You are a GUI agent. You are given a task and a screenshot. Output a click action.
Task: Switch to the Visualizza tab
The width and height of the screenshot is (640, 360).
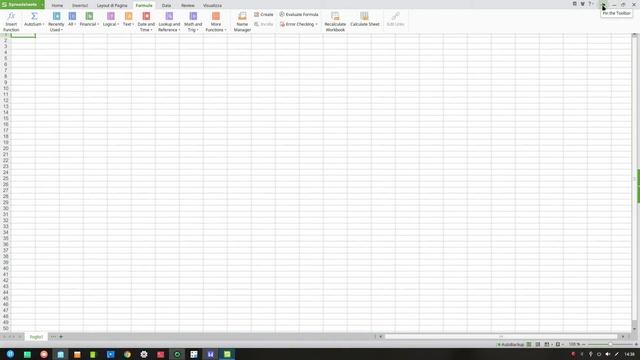pos(212,5)
